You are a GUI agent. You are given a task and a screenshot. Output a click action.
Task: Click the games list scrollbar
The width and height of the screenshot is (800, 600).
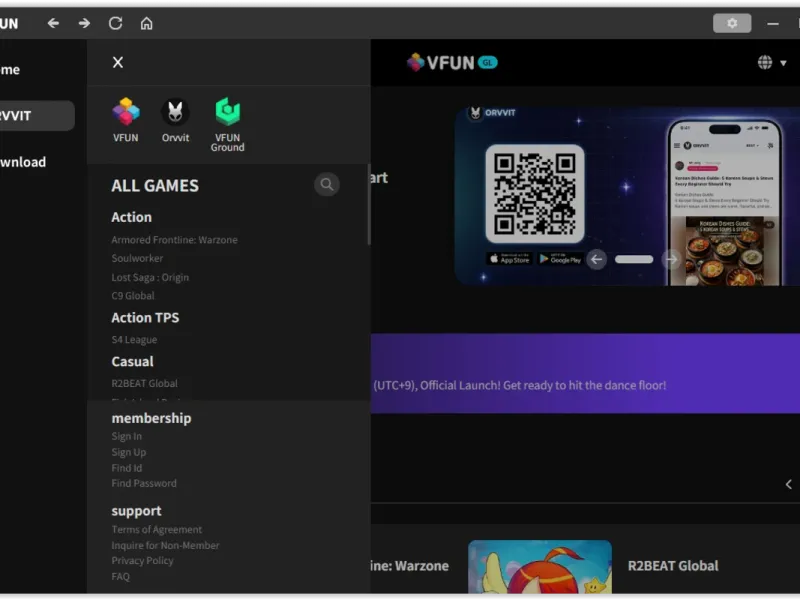[x=368, y=204]
